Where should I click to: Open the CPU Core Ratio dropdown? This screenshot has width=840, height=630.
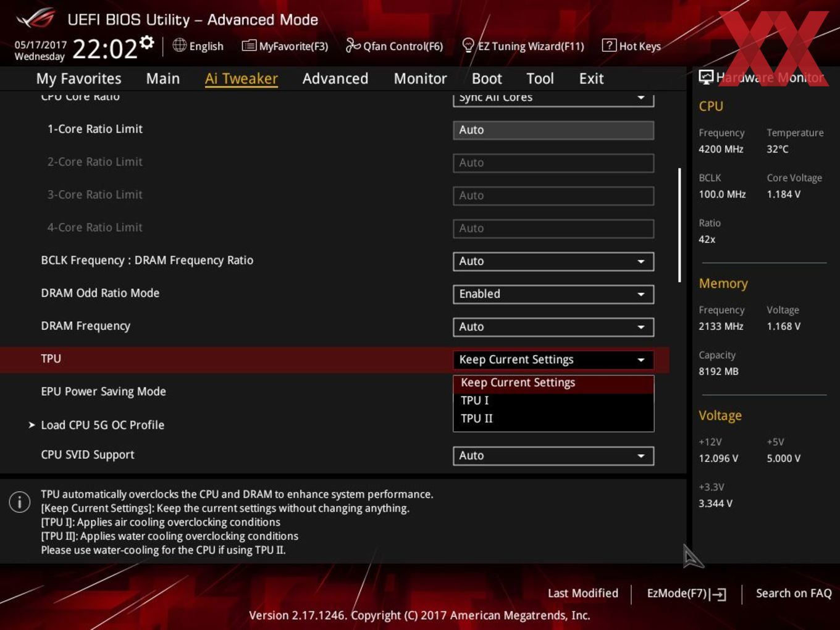coord(553,99)
